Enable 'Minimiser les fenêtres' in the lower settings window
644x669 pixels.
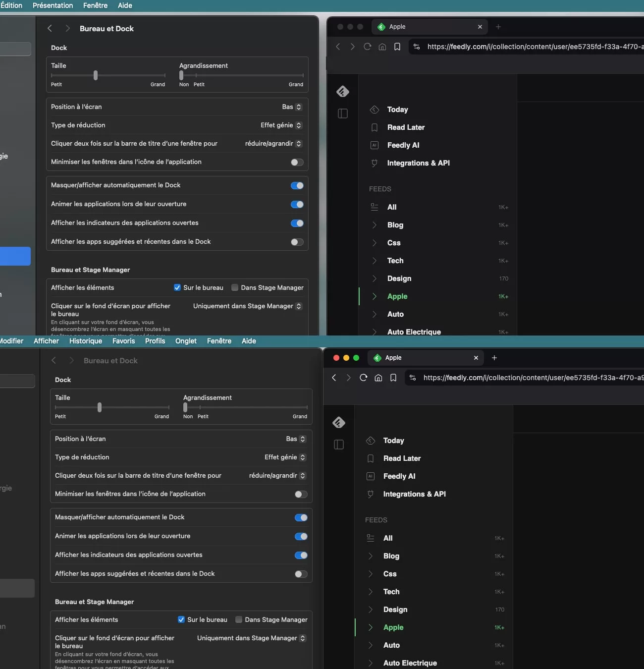[x=301, y=494]
